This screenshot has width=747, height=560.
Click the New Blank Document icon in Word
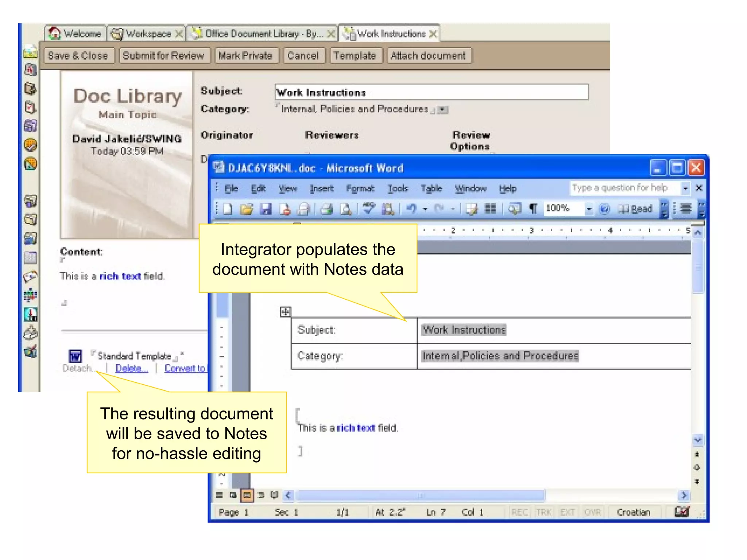(228, 209)
